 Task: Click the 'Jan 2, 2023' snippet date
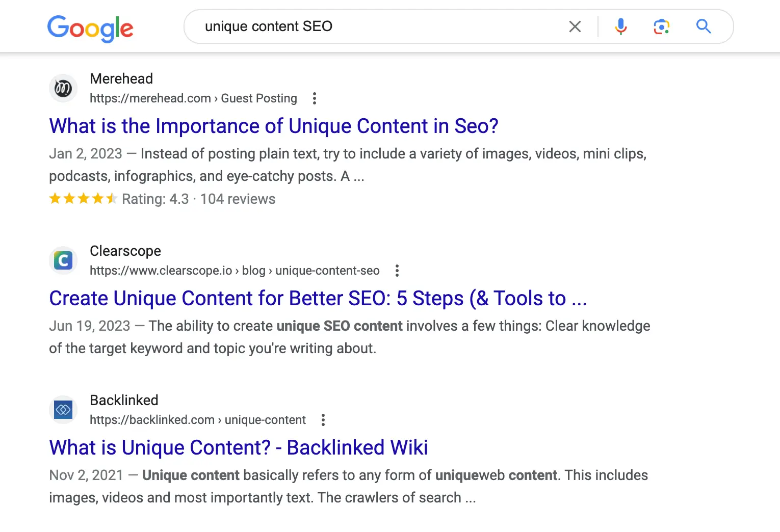[x=86, y=153]
